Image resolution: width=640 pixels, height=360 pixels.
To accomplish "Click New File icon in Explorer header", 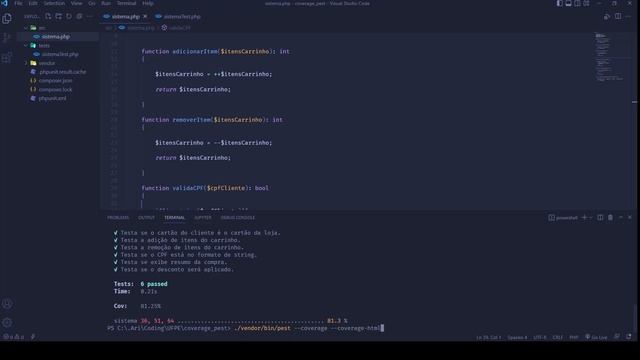I will (48, 16).
